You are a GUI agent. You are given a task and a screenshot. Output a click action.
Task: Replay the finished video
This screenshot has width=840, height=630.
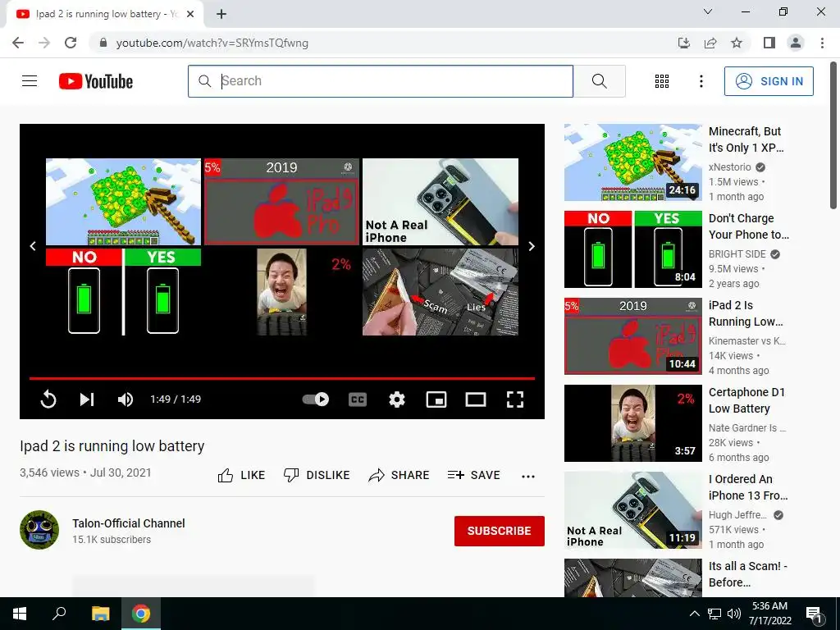(x=48, y=399)
